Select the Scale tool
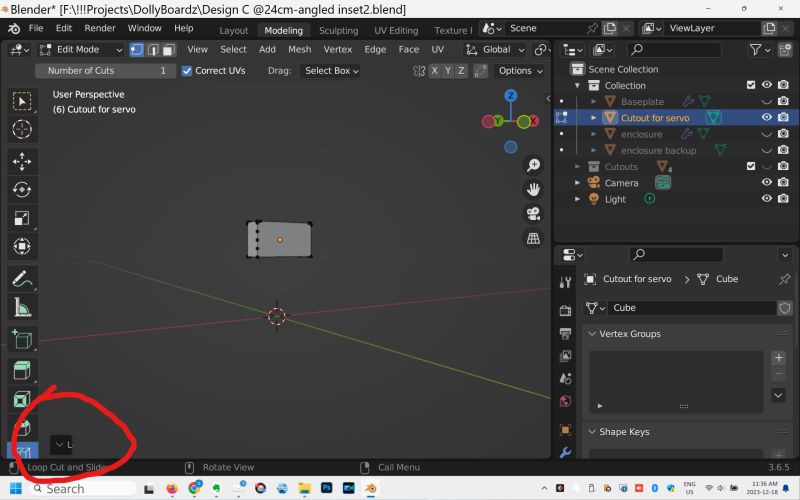Viewport: 800px width, 500px height. 22,218
